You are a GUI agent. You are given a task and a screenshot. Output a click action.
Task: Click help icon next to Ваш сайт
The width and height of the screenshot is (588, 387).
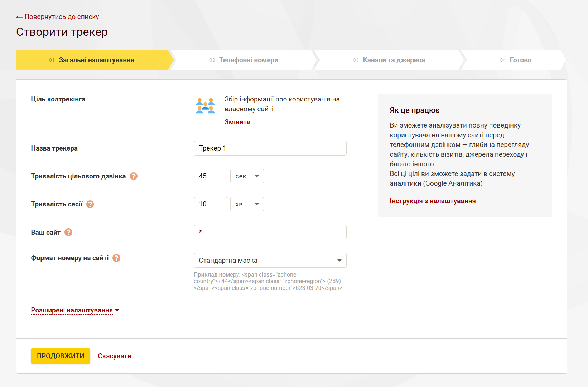coord(68,232)
